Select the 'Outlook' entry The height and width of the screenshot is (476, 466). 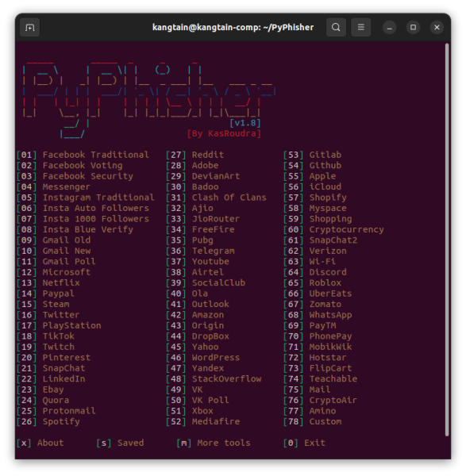pyautogui.click(x=210, y=304)
